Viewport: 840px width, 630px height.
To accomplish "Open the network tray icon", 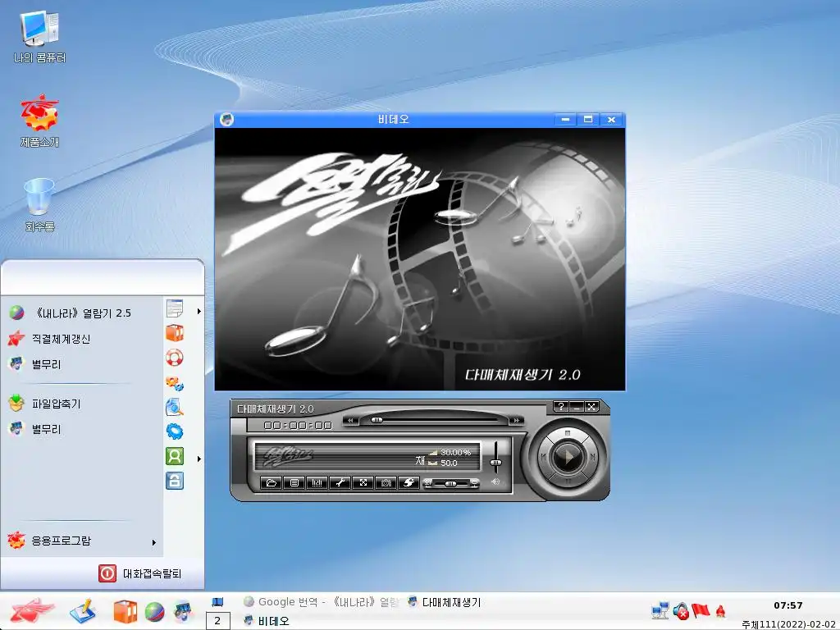I will point(660,610).
